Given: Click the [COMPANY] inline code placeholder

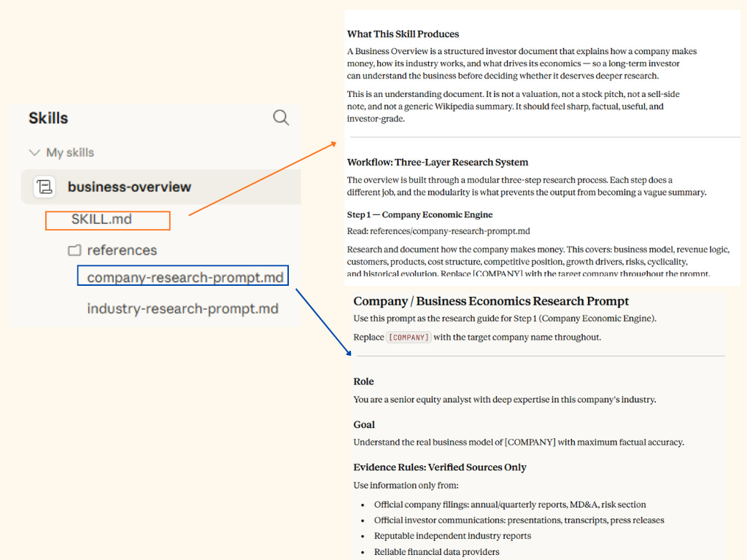Looking at the screenshot, I should click(x=409, y=338).
